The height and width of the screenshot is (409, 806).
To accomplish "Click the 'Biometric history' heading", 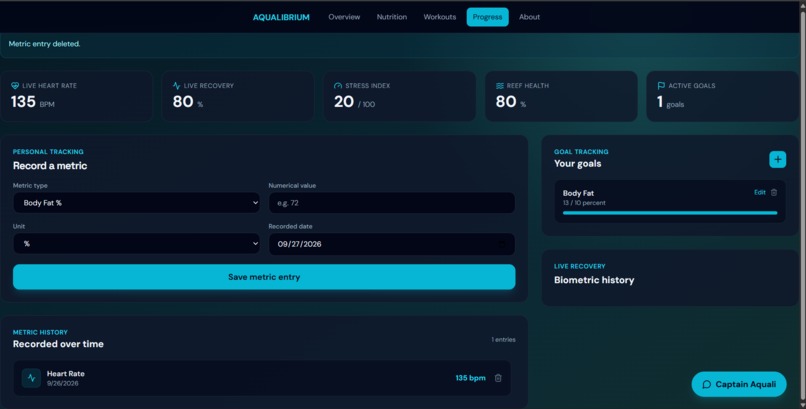I will point(594,280).
